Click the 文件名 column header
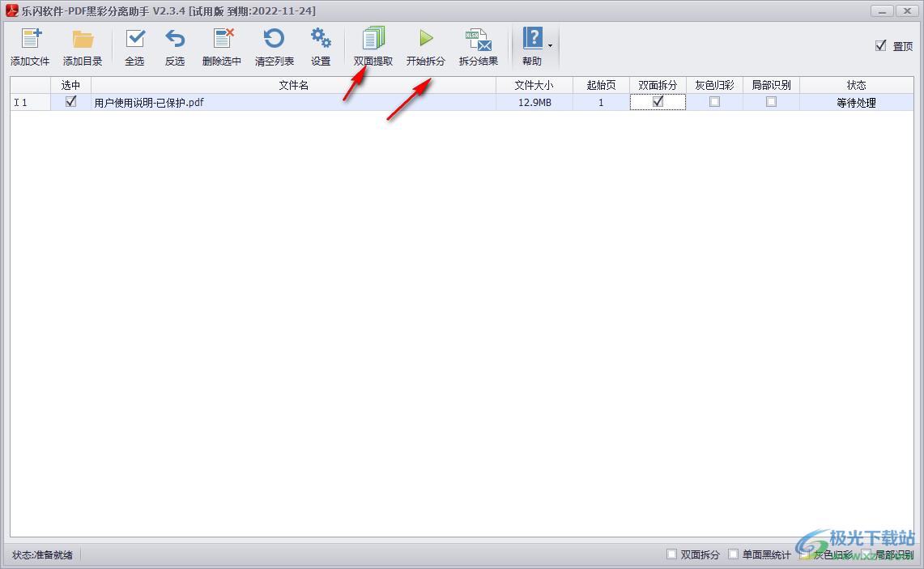Image resolution: width=924 pixels, height=569 pixels. [x=293, y=85]
